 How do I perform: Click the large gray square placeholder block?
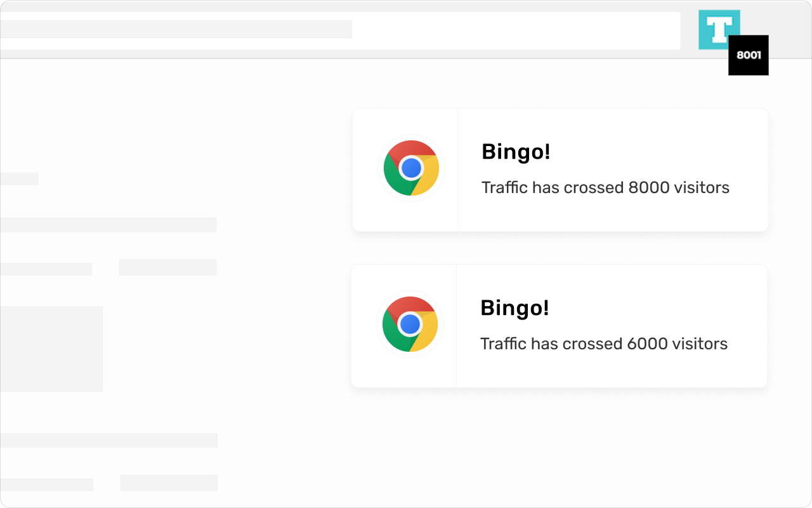51,349
